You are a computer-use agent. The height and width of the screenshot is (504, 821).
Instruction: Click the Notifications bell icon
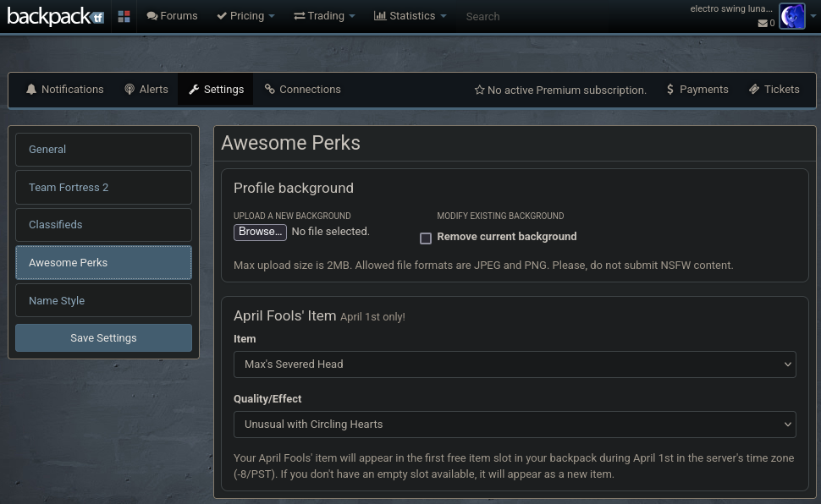[31, 90]
